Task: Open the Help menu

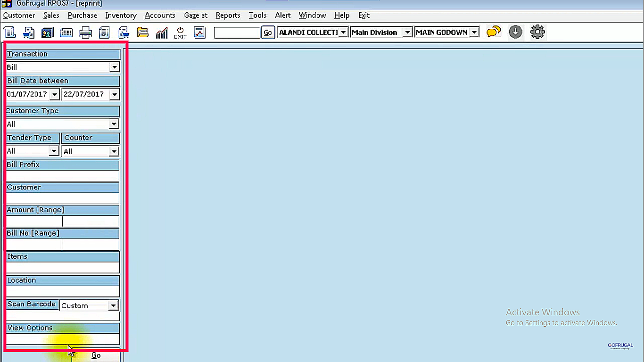Action: 342,15
